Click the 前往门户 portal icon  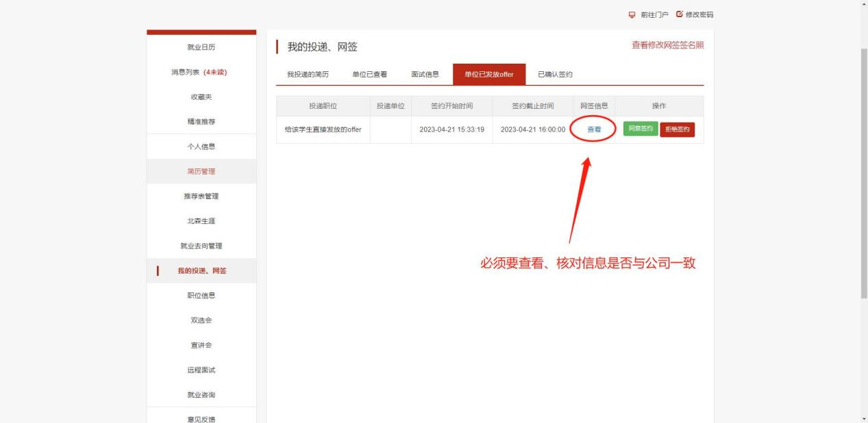pyautogui.click(x=634, y=15)
